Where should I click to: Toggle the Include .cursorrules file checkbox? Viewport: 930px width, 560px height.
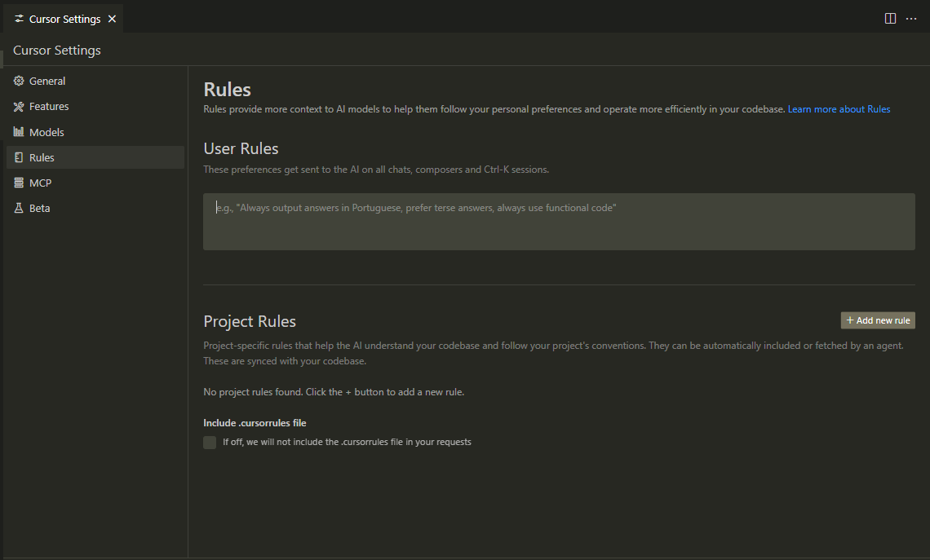(210, 442)
